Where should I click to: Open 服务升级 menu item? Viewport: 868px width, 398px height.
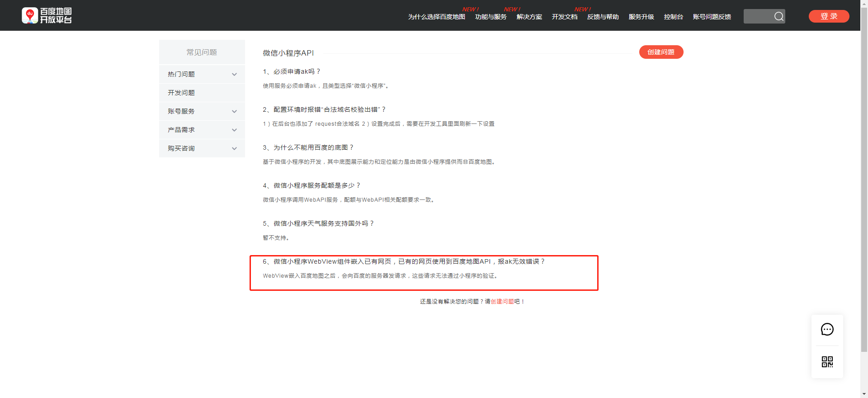(x=641, y=17)
